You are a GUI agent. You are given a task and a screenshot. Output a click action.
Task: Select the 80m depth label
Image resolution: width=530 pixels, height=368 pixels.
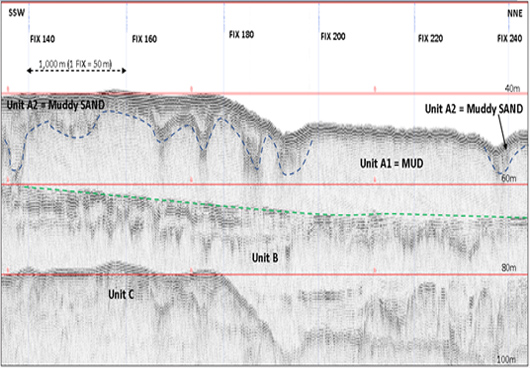pos(509,268)
